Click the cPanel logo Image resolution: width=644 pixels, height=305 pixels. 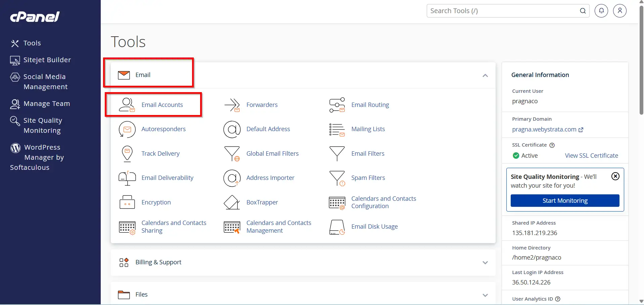pyautogui.click(x=35, y=17)
